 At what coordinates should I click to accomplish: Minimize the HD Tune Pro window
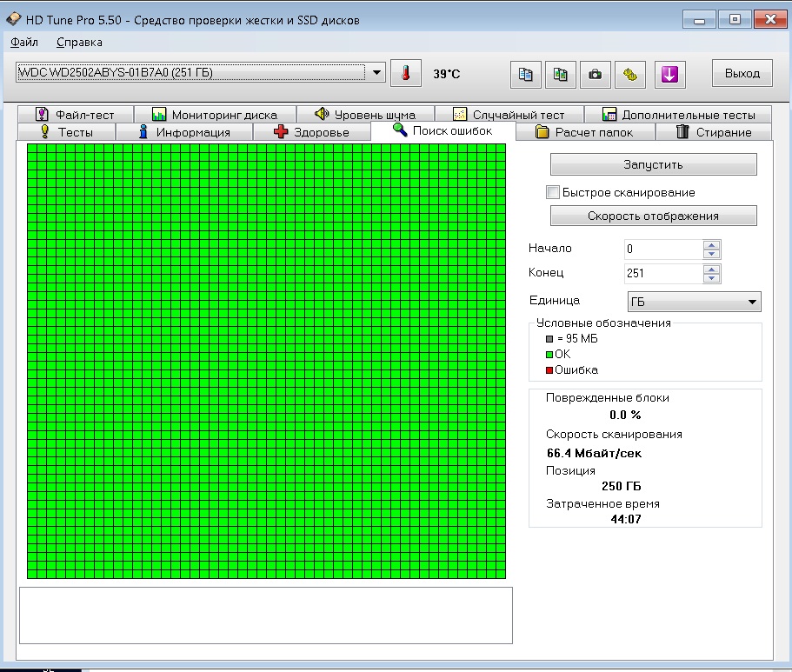(699, 20)
